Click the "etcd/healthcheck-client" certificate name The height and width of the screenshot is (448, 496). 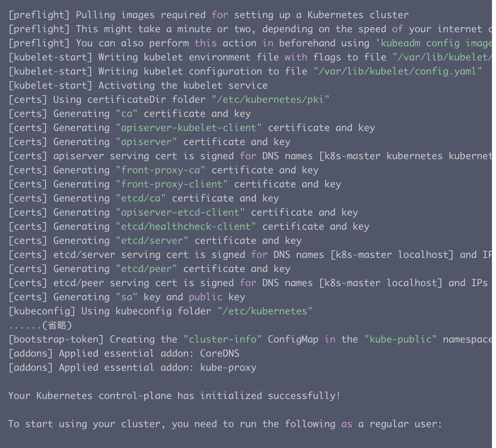[x=186, y=227]
